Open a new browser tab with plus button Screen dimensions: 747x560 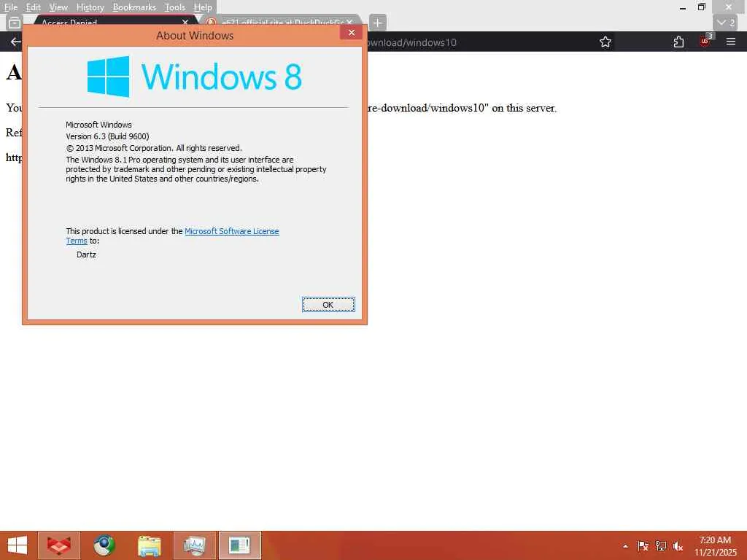[x=377, y=23]
